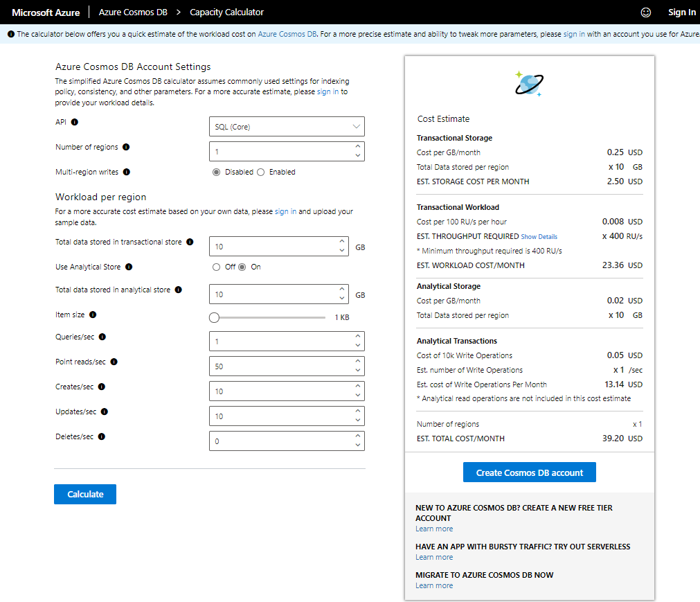This screenshot has width=700, height=602.
Task: Click the Queries/sec input field
Action: coord(287,342)
